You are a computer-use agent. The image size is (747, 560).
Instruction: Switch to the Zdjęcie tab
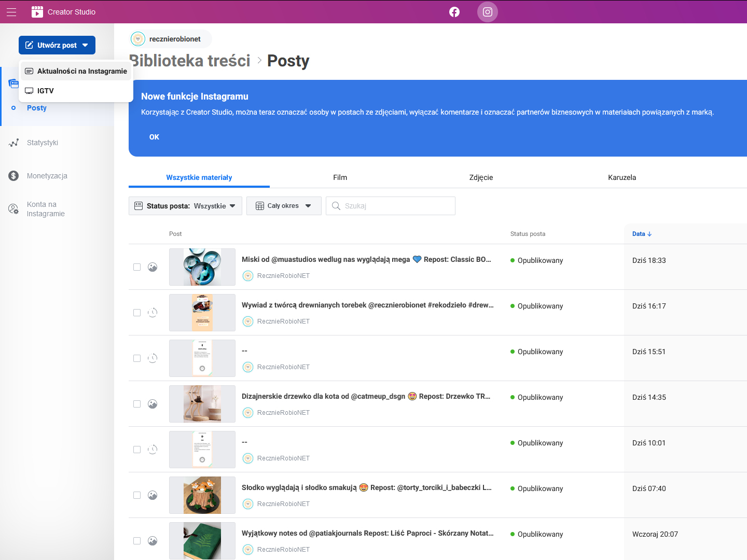tap(481, 177)
